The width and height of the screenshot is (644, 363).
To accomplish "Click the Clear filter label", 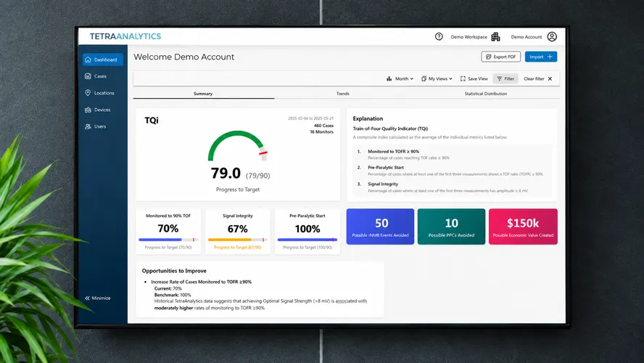I will click(534, 78).
